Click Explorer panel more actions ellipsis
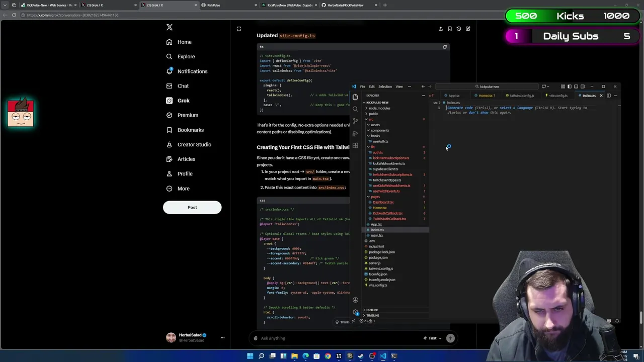Viewport: 644px width, 362px height. [x=423, y=96]
